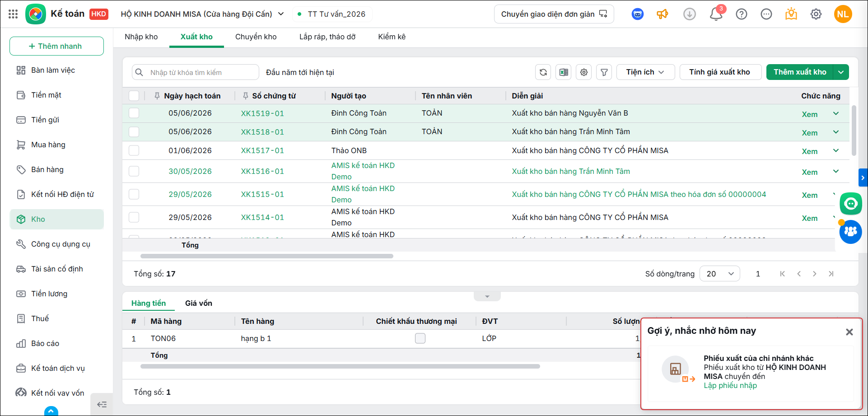Go to next page arrow

[815, 274]
